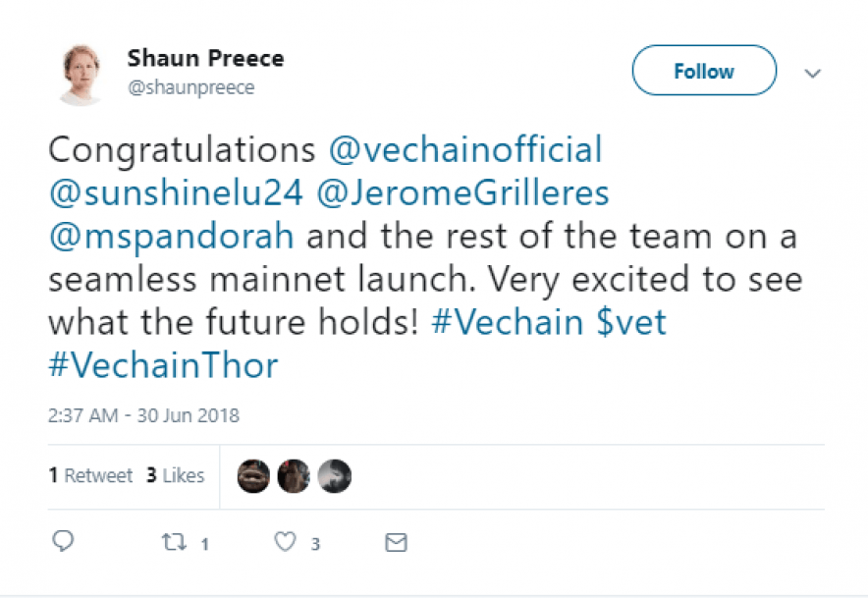Open the Shaun Preece display name

tap(205, 58)
